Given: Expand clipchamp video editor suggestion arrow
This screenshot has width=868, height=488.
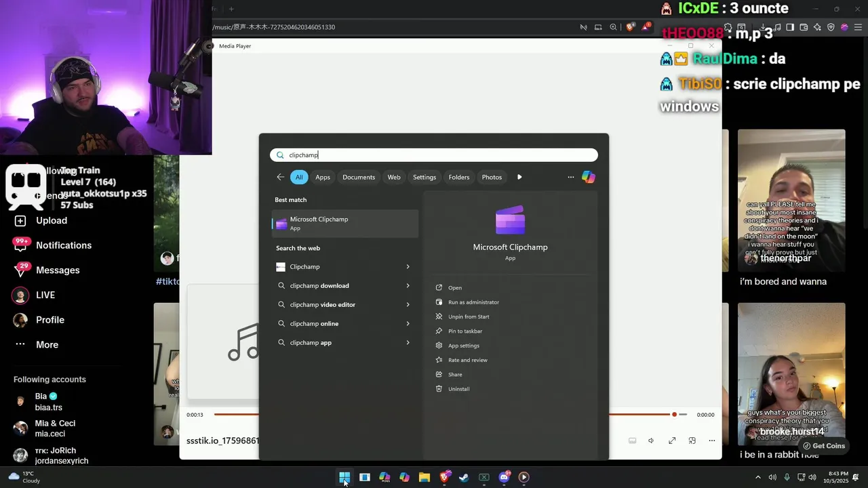Looking at the screenshot, I should pyautogui.click(x=408, y=305).
